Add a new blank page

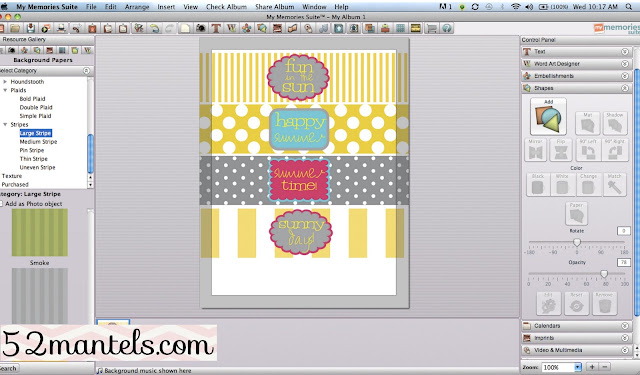pyautogui.click(x=185, y=28)
